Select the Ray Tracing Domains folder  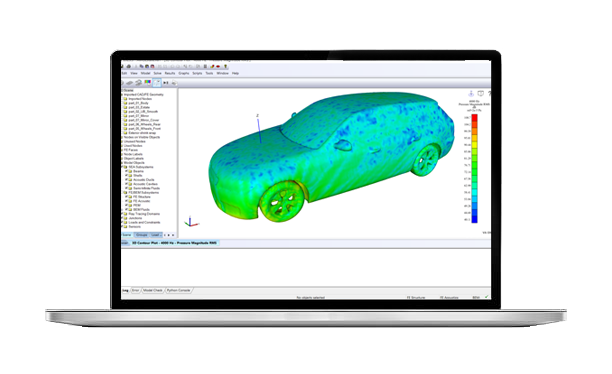[x=144, y=214]
